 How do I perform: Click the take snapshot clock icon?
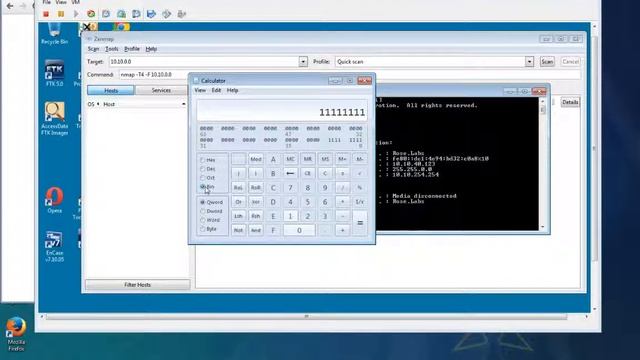(106, 14)
